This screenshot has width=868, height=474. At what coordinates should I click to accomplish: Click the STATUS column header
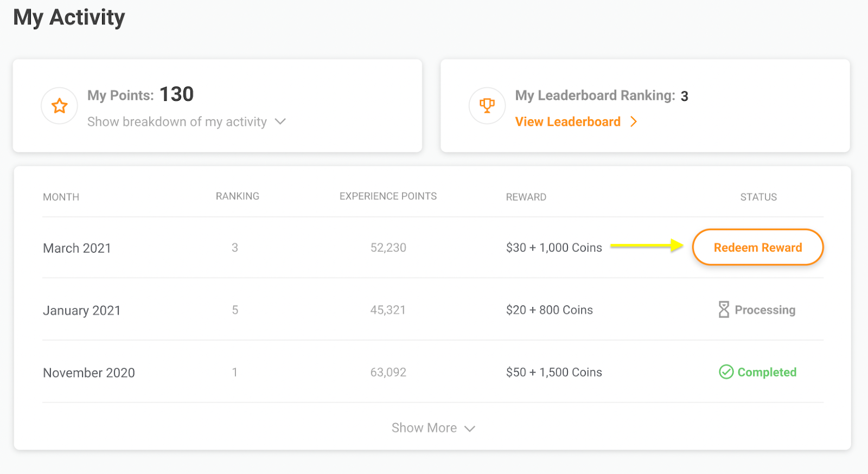click(x=758, y=197)
